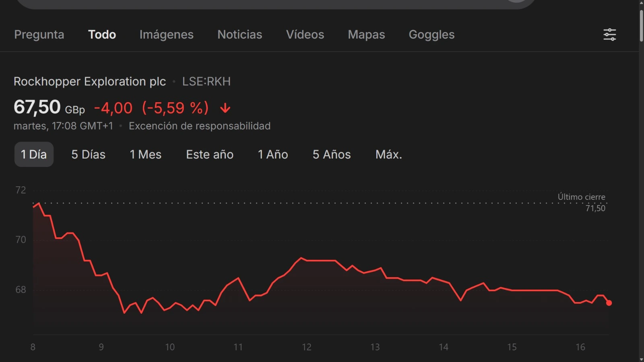The image size is (644, 362).
Task: Show the 5 Días chart range
Action: (89, 154)
